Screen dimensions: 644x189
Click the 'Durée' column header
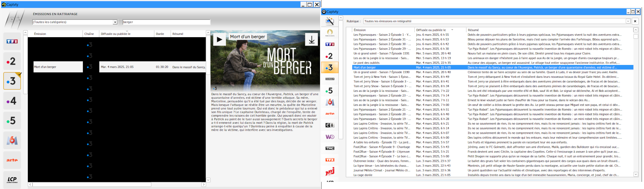[160, 34]
